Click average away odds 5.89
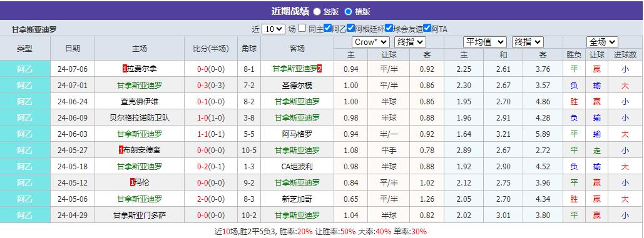644x238 pixels. [x=543, y=134]
